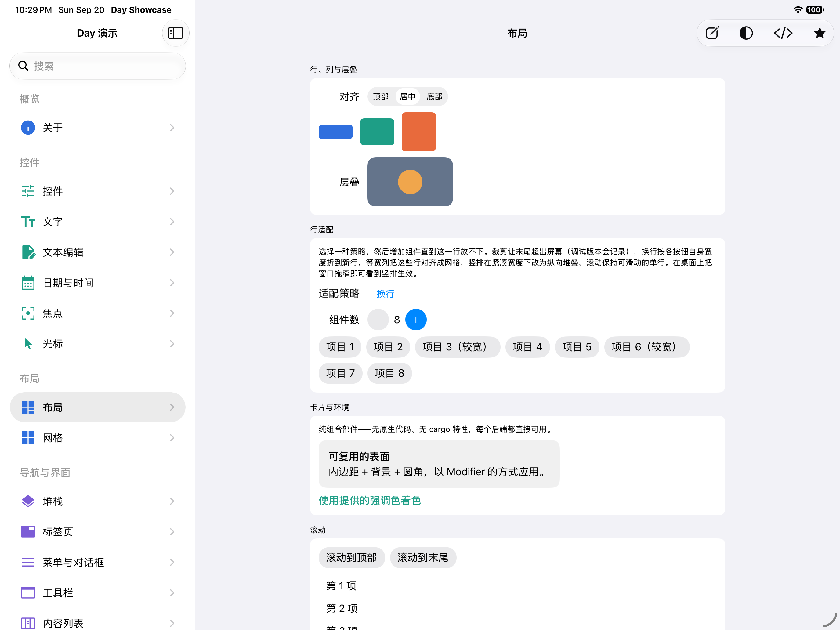840x630 pixels.
Task: Click the sliders icon beside 控件
Action: [28, 191]
